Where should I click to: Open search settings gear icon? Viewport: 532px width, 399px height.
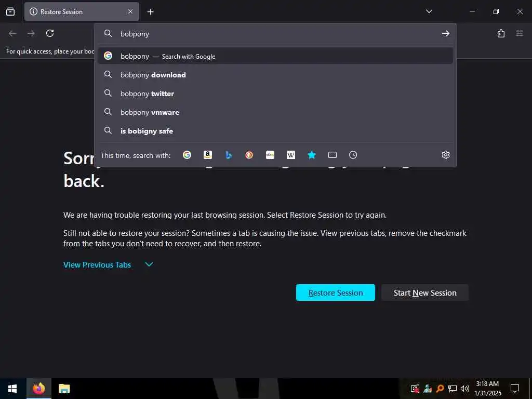pos(445,155)
